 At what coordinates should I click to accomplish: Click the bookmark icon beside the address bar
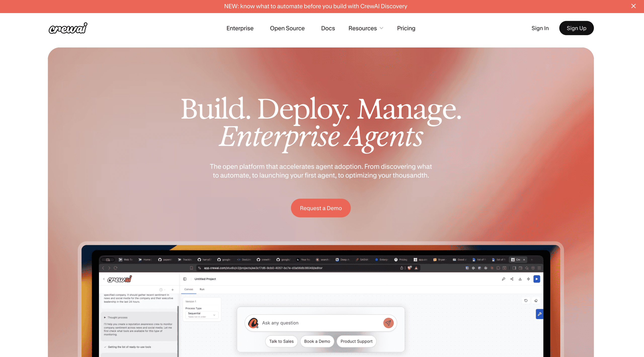point(191,268)
